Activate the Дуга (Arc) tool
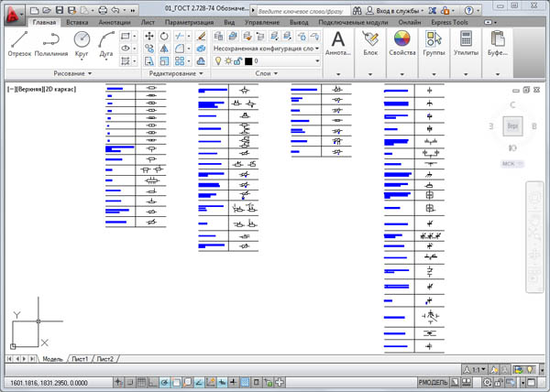The image size is (550, 392). pyautogui.click(x=106, y=44)
